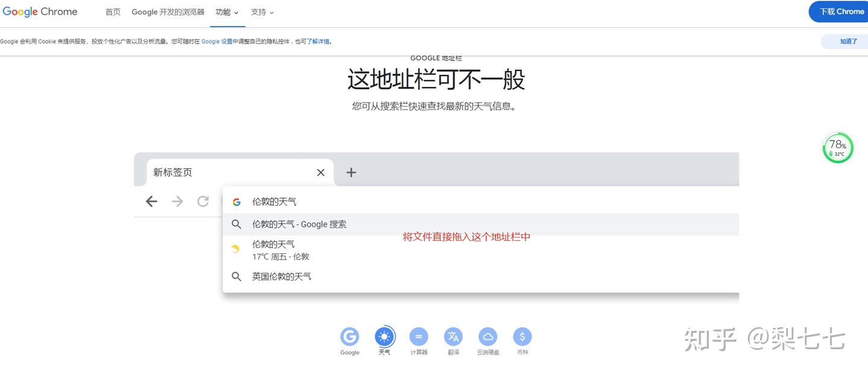The height and width of the screenshot is (374, 868).
Task: Select the 翻译 translate icon
Action: pos(453,337)
